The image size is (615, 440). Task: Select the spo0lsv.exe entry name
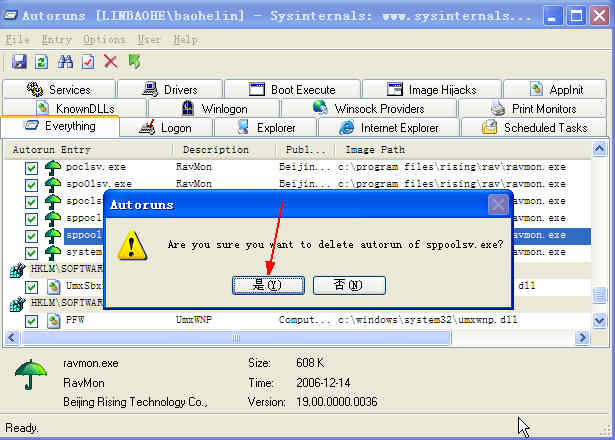click(99, 184)
